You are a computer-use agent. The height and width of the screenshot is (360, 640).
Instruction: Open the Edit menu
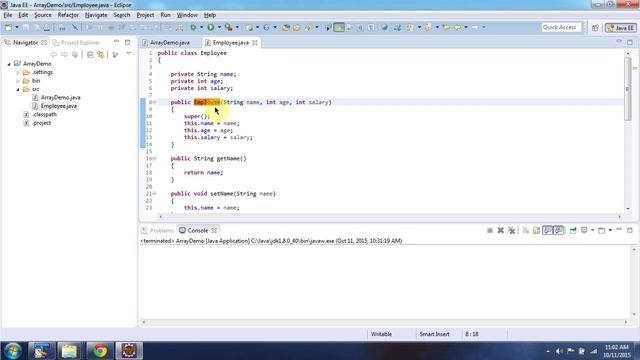point(23,15)
